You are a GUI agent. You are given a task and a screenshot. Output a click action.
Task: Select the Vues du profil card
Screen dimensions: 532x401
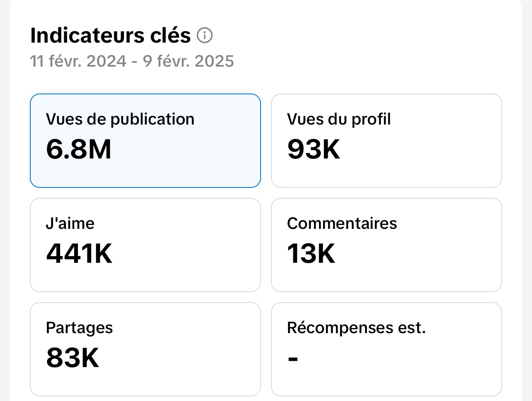click(x=387, y=141)
